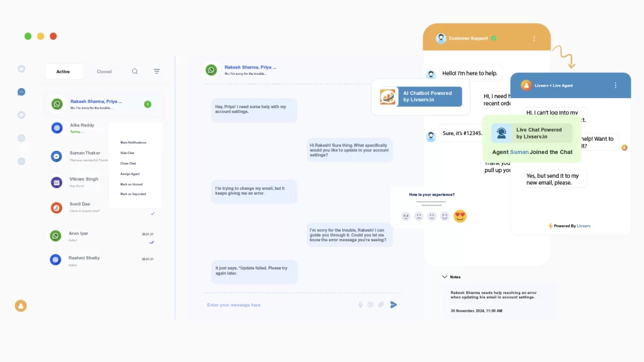Image resolution: width=644 pixels, height=362 pixels.
Task: Select Mute Notifications in context menu
Action: [x=133, y=143]
